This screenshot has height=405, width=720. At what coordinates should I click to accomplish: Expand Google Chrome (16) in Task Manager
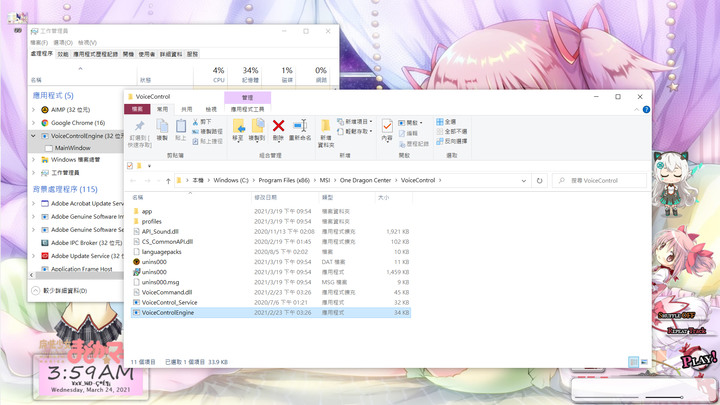(34, 123)
